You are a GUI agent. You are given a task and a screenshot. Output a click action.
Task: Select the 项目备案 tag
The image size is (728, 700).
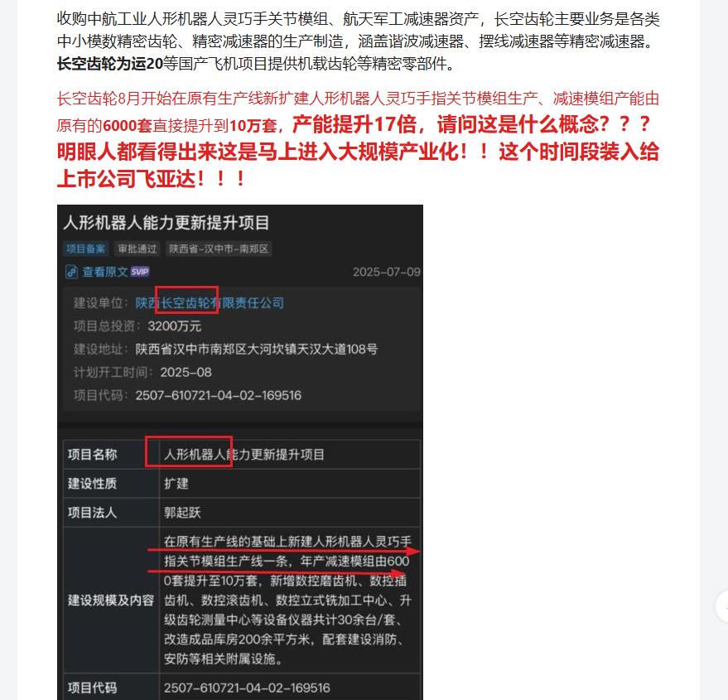85,249
